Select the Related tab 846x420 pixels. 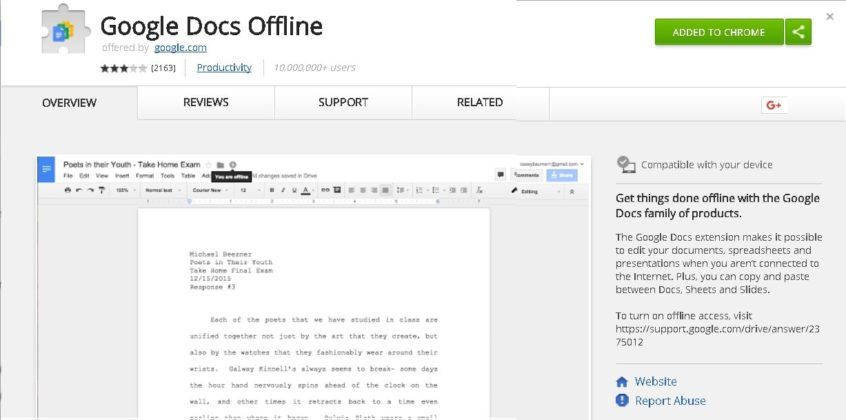[480, 103]
